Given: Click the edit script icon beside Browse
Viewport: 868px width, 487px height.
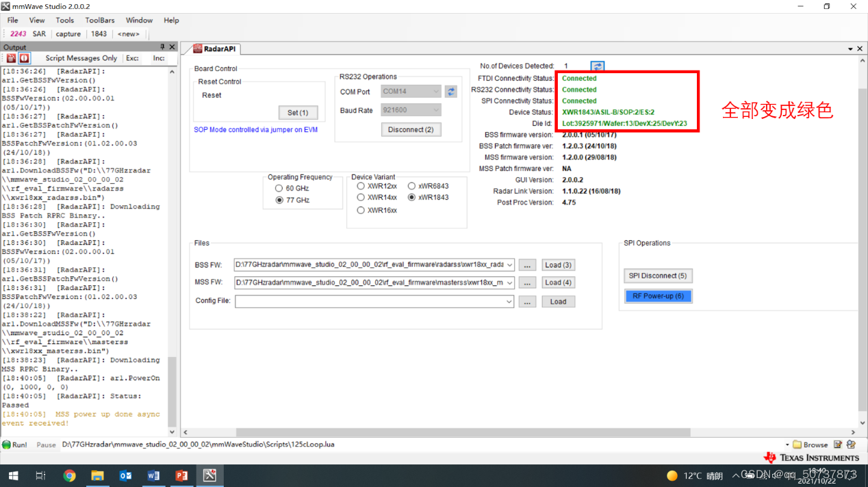Looking at the screenshot, I should coord(838,445).
